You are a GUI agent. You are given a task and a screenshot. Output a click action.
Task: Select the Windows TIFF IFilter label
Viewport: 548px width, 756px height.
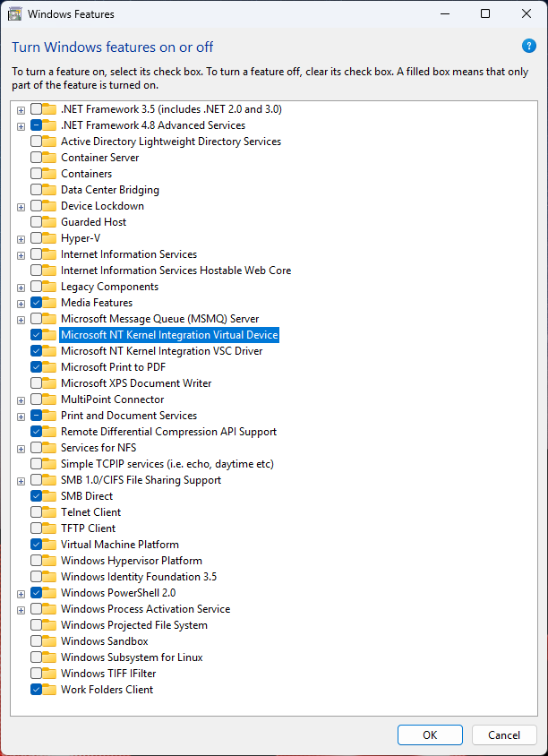point(108,674)
